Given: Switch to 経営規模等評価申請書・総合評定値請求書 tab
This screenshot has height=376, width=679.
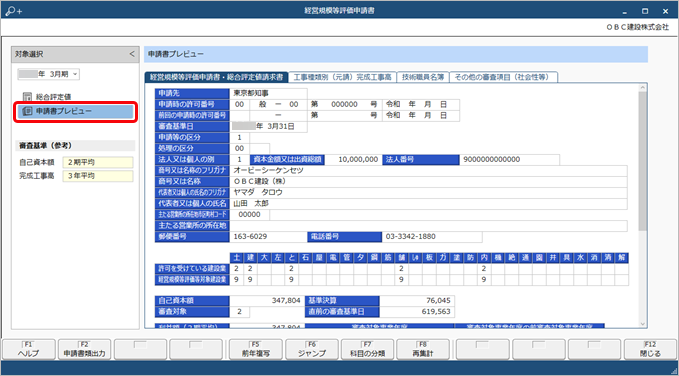Looking at the screenshot, I should point(216,77).
